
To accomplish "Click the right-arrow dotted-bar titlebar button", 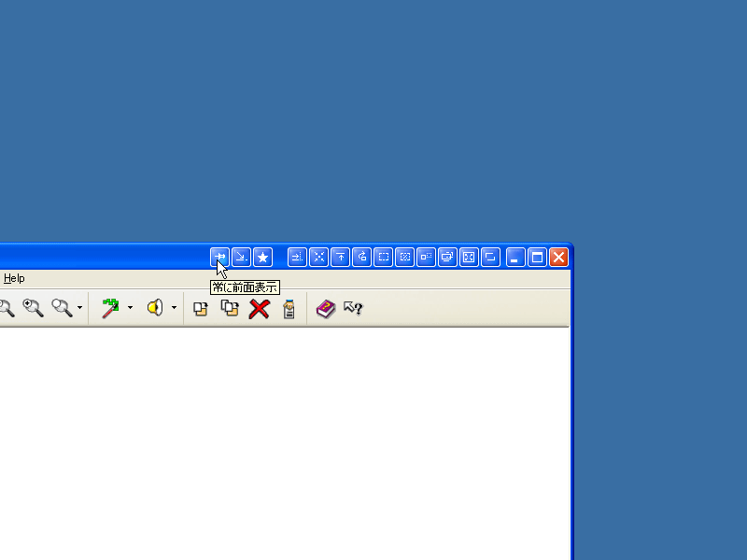I will click(x=297, y=258).
